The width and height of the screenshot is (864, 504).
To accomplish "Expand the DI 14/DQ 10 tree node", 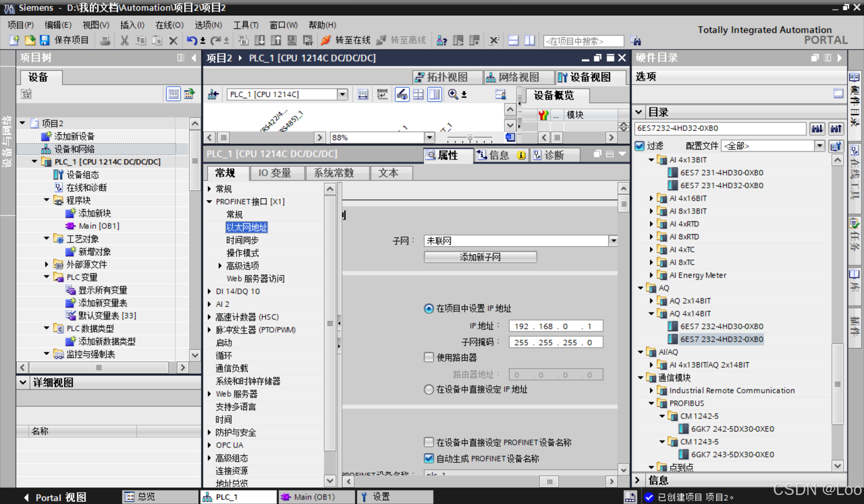I will point(210,291).
